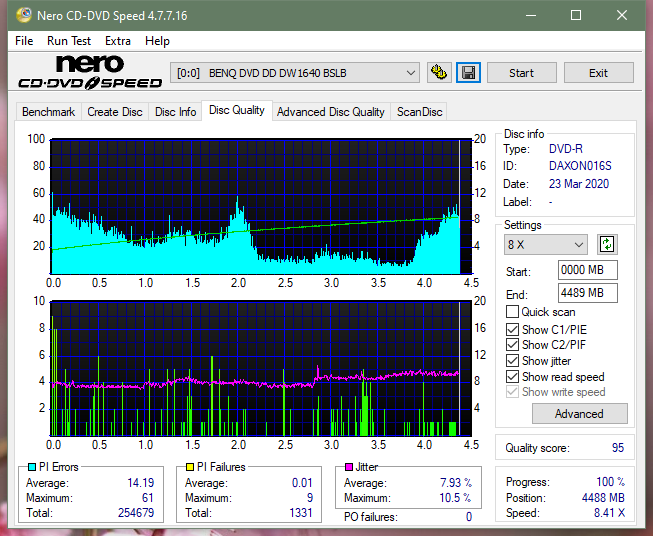653x536 pixels.
Task: Click PI Errors total value 254679
Action: 136,513
